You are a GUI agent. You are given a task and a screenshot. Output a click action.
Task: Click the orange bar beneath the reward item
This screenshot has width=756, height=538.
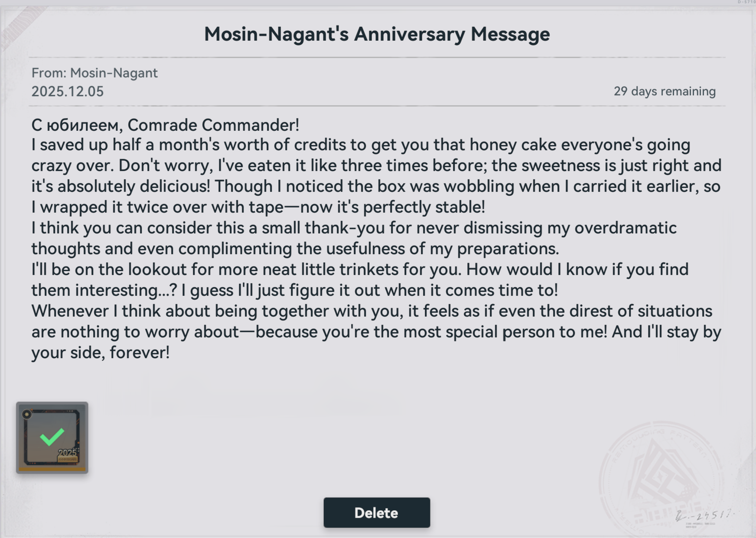tap(52, 469)
